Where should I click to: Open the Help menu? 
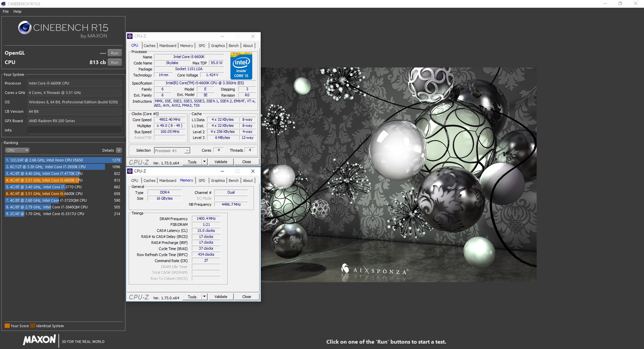click(17, 11)
